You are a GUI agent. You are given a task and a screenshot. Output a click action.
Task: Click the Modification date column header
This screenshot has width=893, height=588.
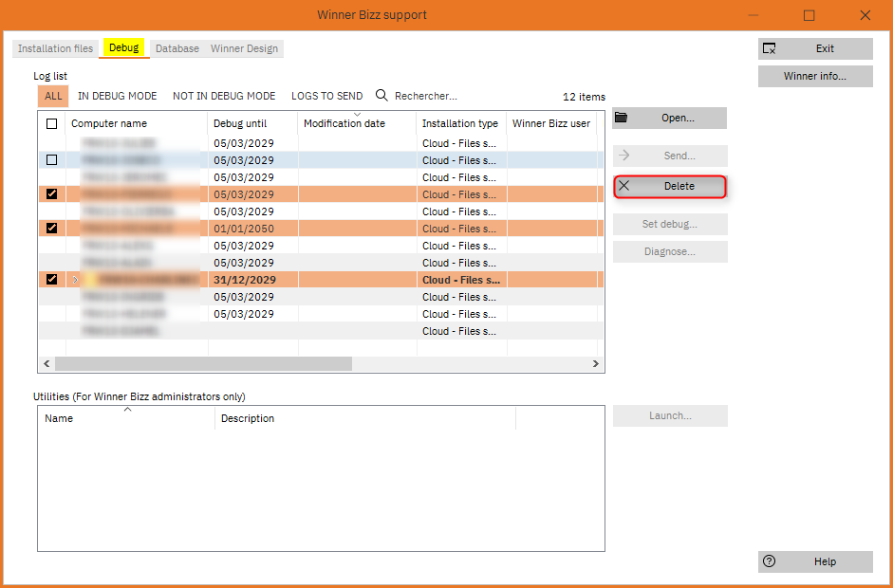click(357, 123)
